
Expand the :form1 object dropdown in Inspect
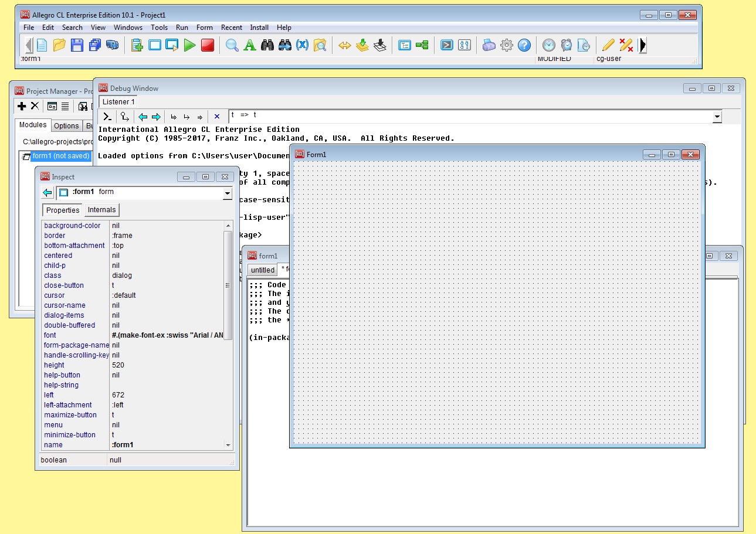pyautogui.click(x=228, y=193)
